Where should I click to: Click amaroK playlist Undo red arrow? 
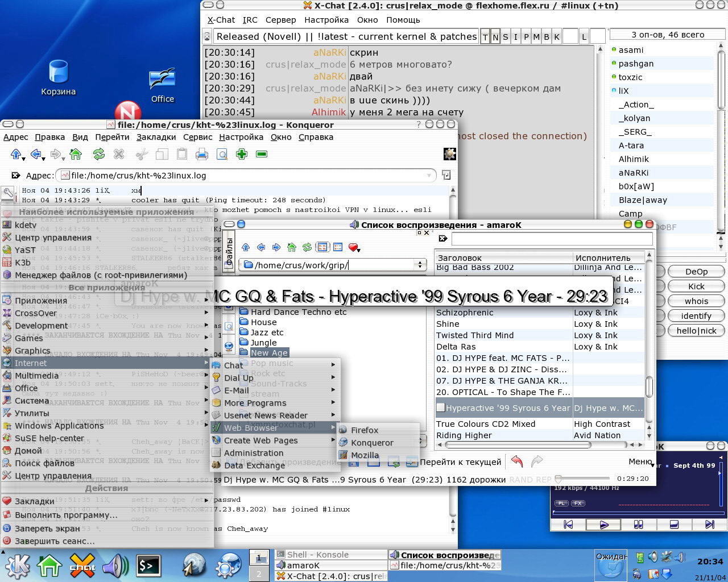click(516, 462)
